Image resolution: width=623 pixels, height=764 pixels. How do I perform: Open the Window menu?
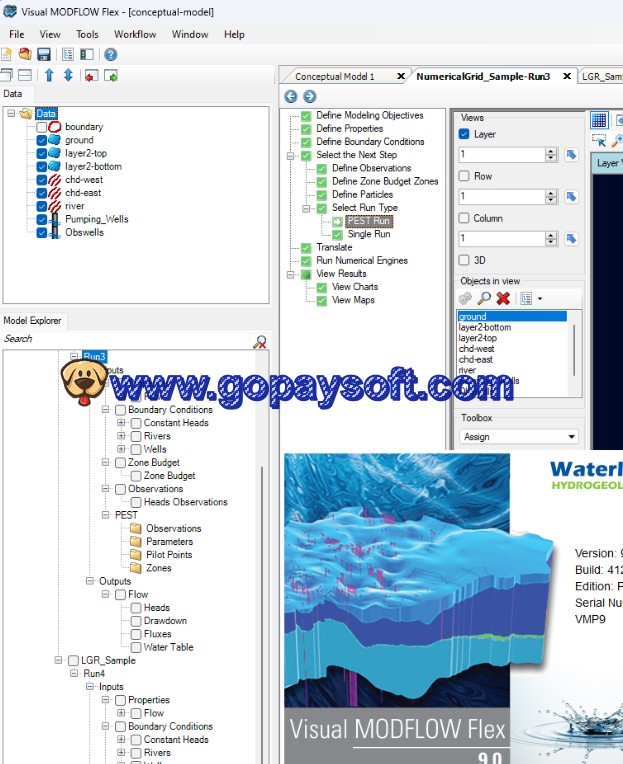click(x=190, y=34)
